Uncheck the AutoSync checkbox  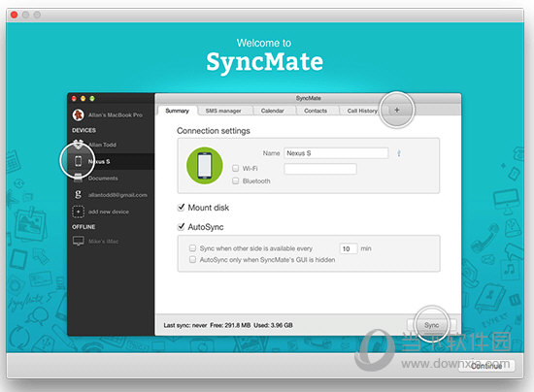click(x=182, y=227)
